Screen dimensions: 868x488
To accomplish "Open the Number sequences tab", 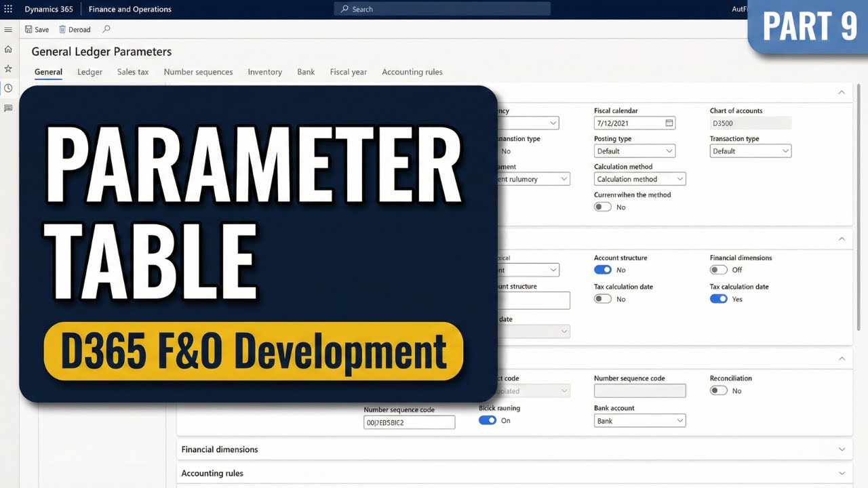I will pyautogui.click(x=198, y=72).
